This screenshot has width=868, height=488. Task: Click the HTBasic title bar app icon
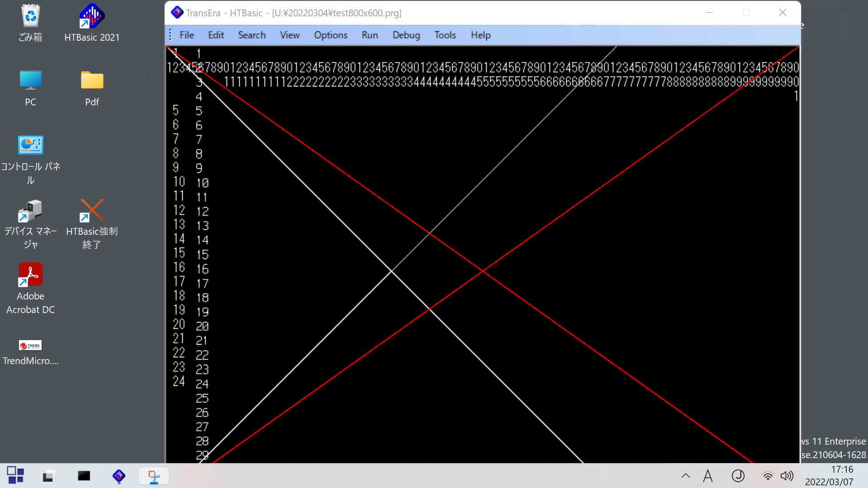pyautogui.click(x=177, y=13)
